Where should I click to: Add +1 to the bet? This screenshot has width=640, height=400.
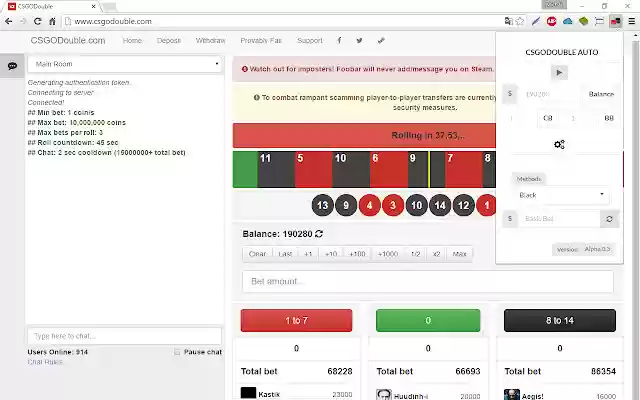[308, 254]
